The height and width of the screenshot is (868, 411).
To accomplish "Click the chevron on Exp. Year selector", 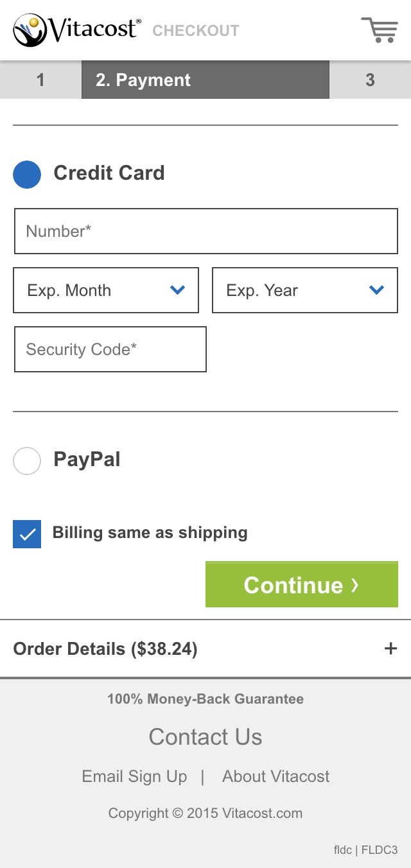I will click(376, 290).
